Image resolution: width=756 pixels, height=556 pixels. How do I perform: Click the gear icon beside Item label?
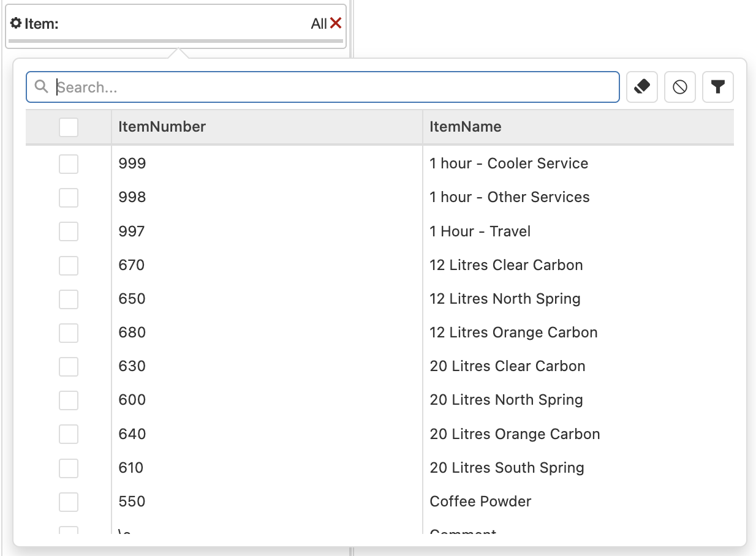tap(16, 23)
